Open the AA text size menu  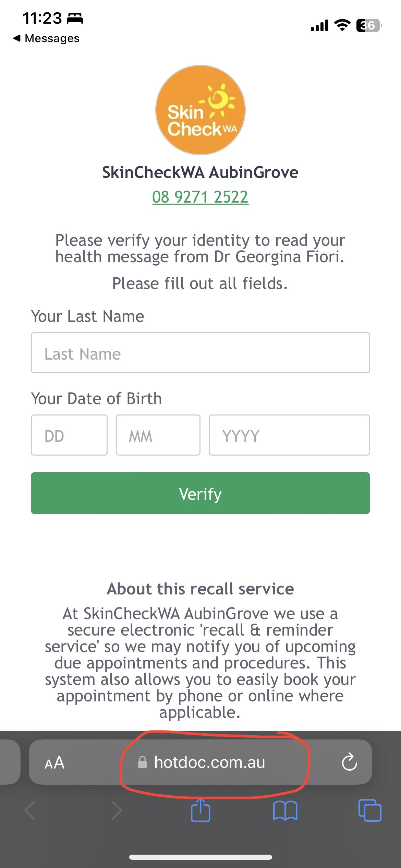(x=54, y=763)
